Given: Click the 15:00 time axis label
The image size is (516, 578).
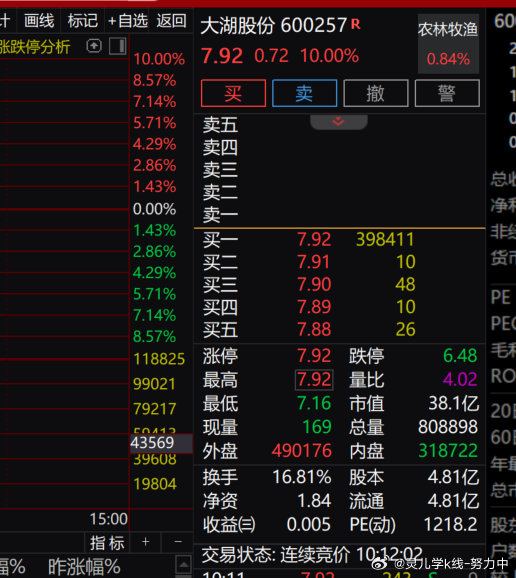Looking at the screenshot, I should click(109, 519).
